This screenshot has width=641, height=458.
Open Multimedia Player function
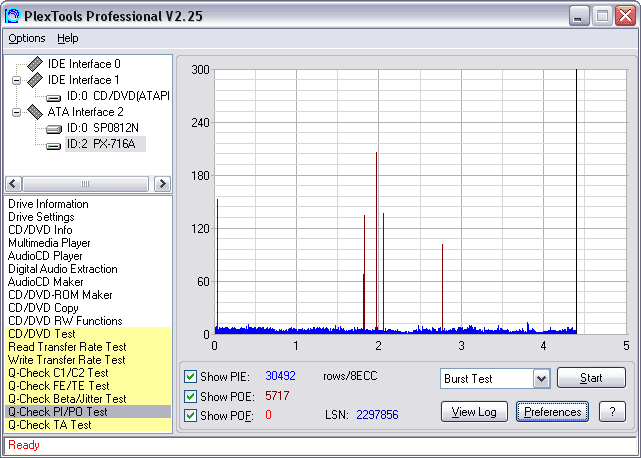pyautogui.click(x=49, y=243)
